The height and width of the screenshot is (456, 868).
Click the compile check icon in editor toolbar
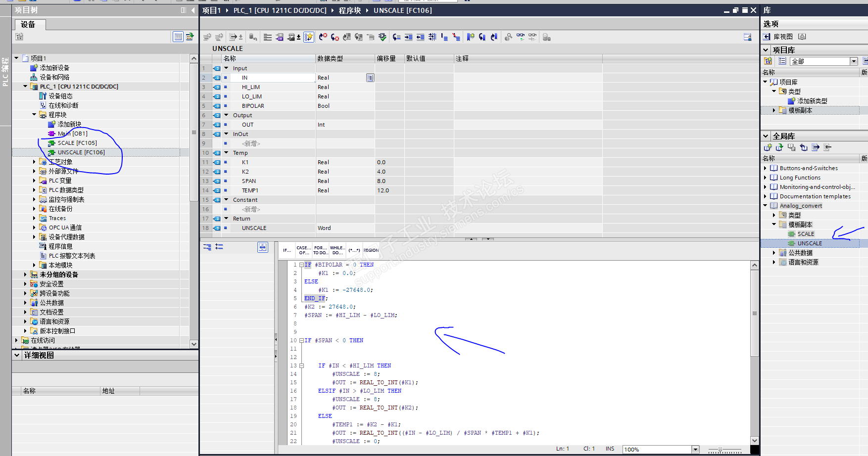[x=383, y=37]
